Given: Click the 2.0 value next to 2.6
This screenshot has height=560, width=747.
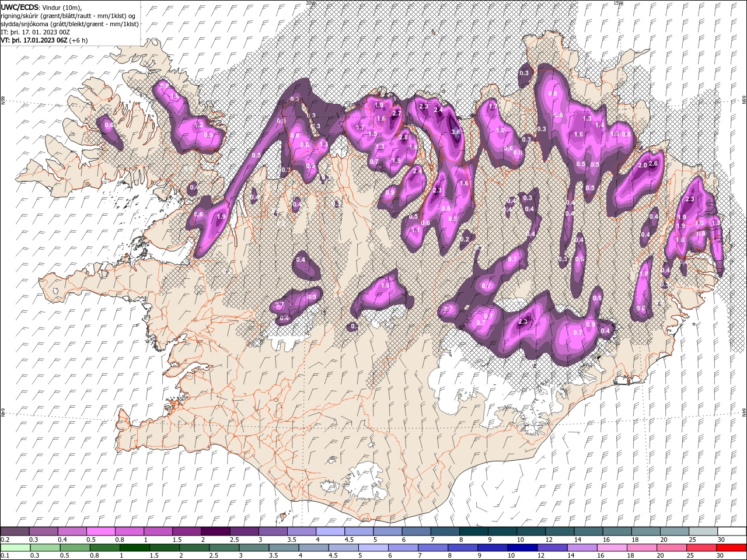Looking at the screenshot, I should tap(643, 166).
